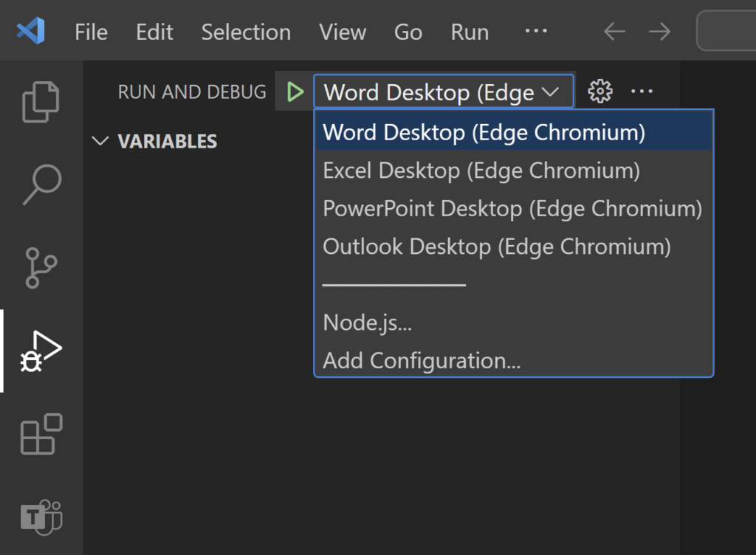Click Add Configuration... in the list
The image size is (756, 555).
pyautogui.click(x=422, y=361)
